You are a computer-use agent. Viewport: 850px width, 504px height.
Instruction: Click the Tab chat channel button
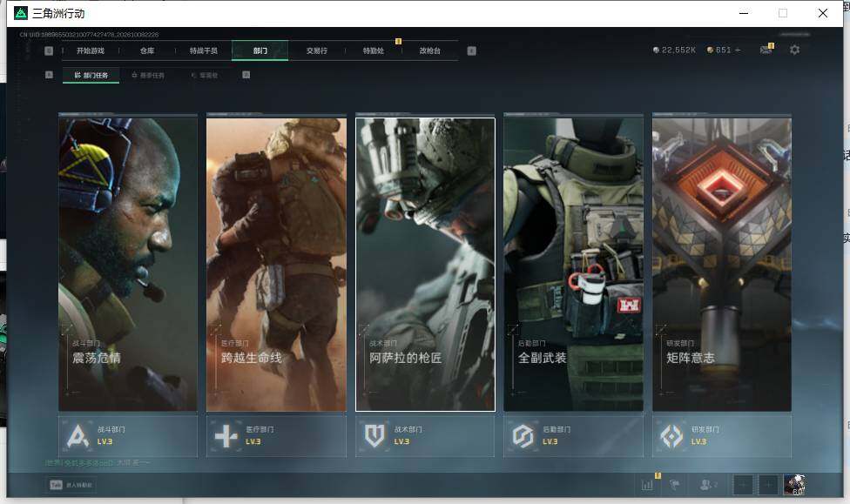[71, 485]
